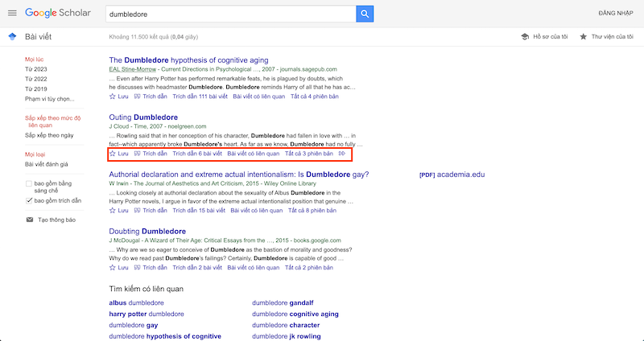Screen dimensions: 644x341
Task: Open Bài viết có liên quan under Doubting Dumbledore
Action: (254, 268)
